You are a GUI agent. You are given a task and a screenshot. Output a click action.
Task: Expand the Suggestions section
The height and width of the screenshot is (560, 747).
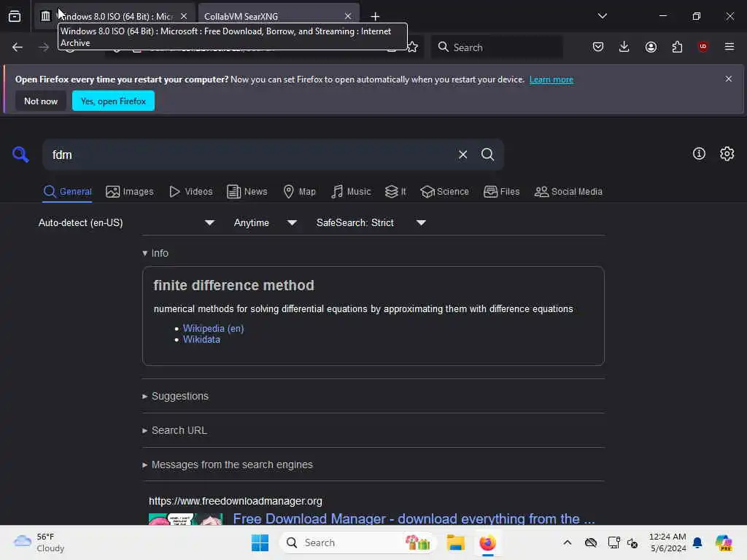176,396
